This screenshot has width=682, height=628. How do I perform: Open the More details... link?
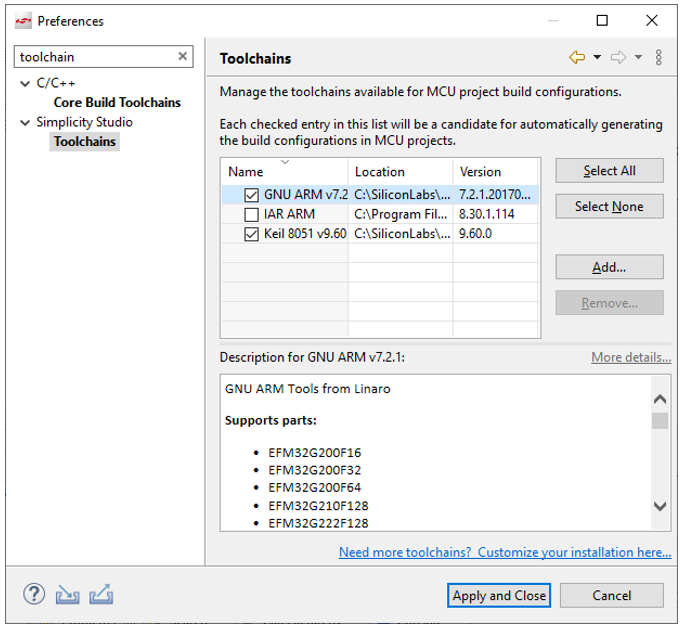click(x=631, y=357)
